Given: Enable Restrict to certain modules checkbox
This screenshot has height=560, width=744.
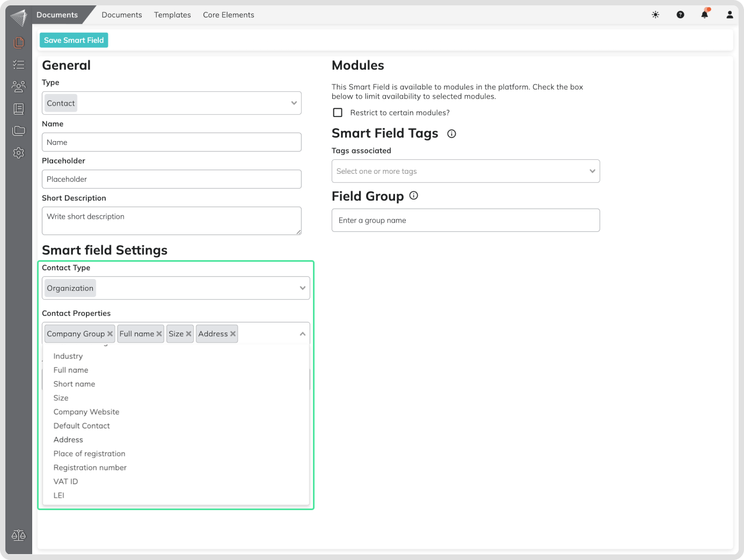Looking at the screenshot, I should pyautogui.click(x=338, y=113).
